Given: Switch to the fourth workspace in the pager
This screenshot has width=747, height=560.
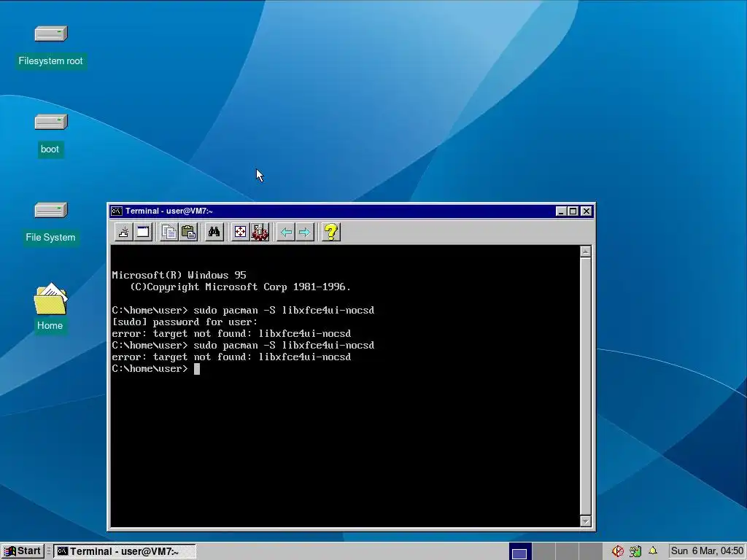Looking at the screenshot, I should pyautogui.click(x=589, y=551).
